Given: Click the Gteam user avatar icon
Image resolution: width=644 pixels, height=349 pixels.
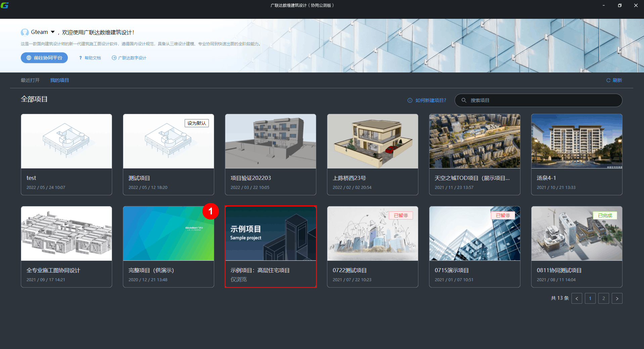Looking at the screenshot, I should (25, 32).
